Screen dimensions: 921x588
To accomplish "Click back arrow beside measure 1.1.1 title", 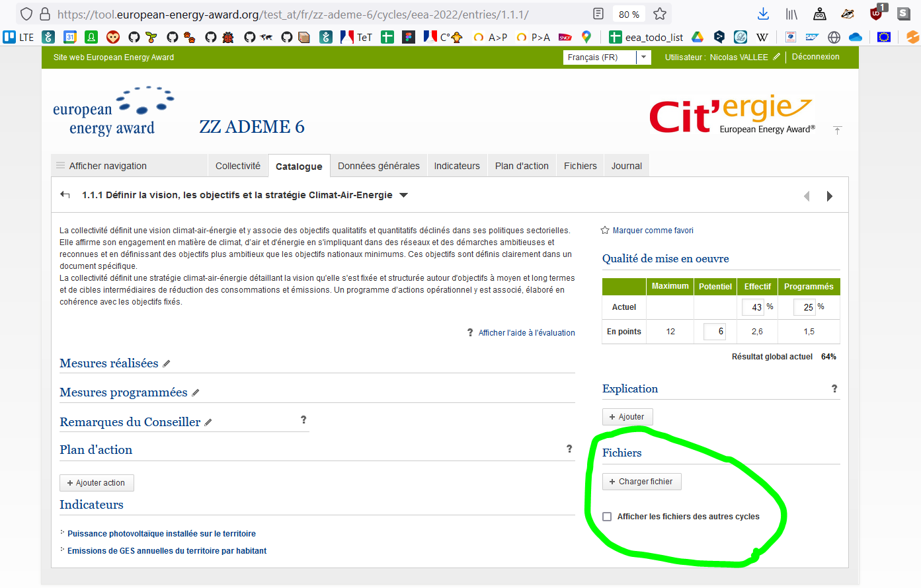I will pos(64,194).
